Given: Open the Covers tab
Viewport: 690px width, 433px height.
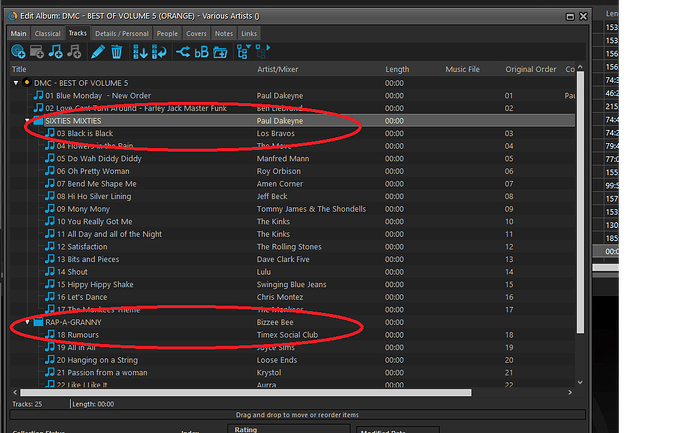Looking at the screenshot, I should [196, 33].
